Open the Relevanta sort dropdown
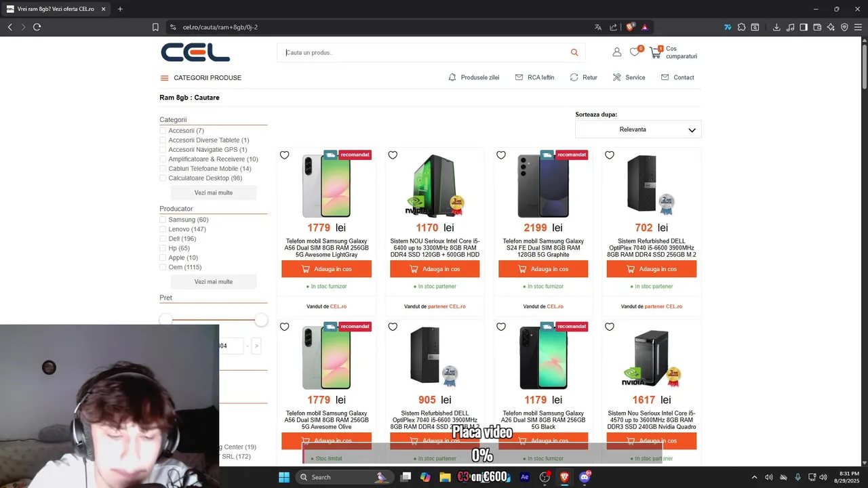 click(638, 129)
